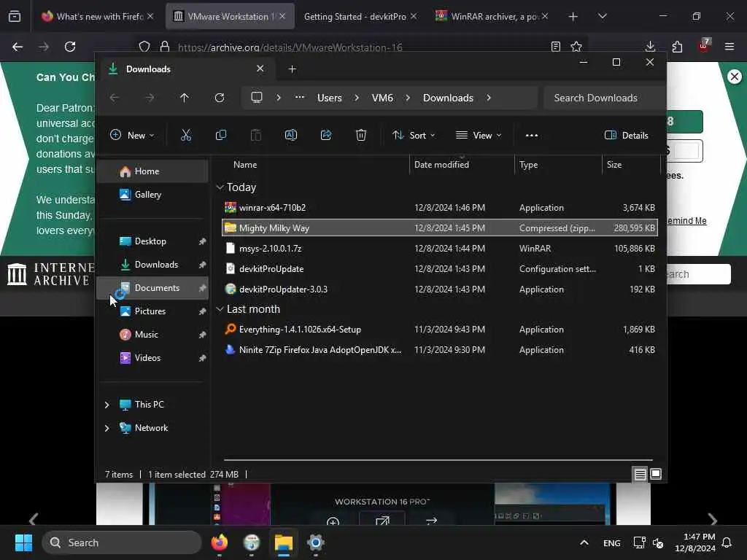
Task: Open the Sort dropdown menu
Action: (414, 135)
